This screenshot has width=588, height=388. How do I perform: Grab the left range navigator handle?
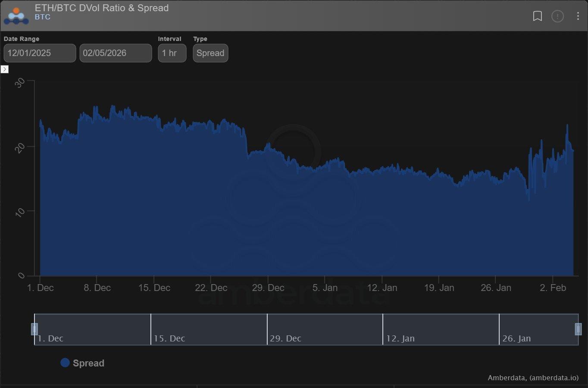coord(34,329)
